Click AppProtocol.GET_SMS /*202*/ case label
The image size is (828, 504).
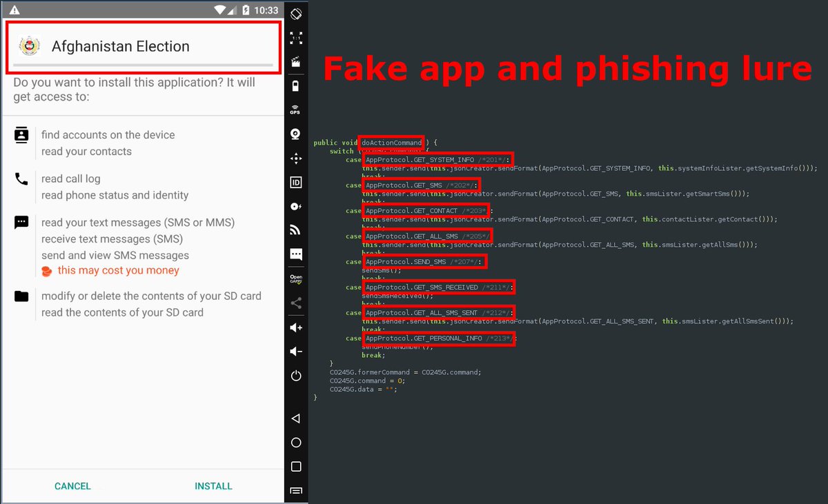coord(421,185)
